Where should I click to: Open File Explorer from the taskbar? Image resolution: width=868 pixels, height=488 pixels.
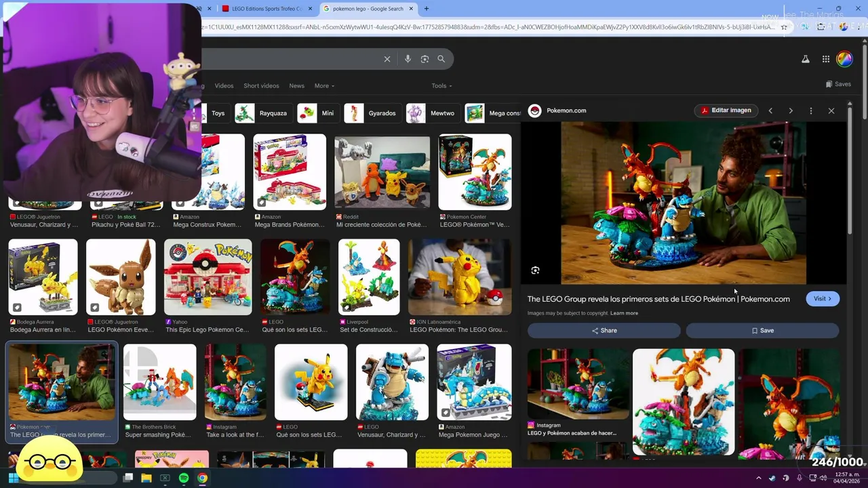[146, 478]
